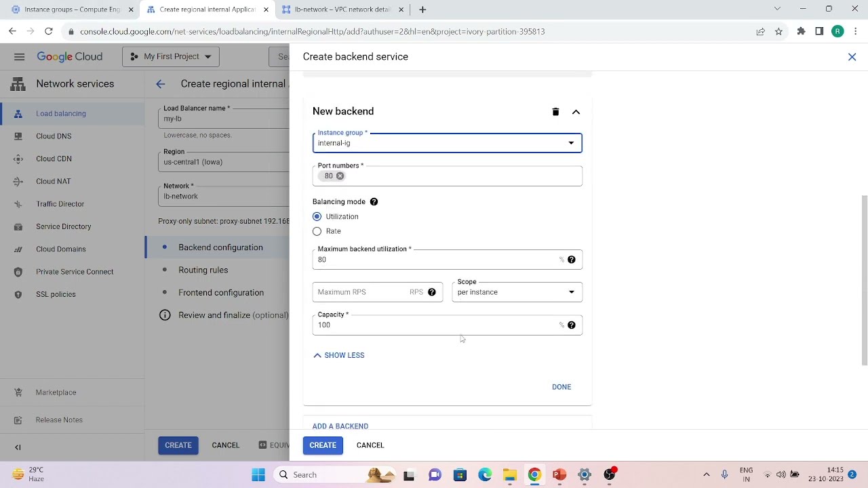Open the Scope per instance dropdown
The width and height of the screenshot is (868, 488).
517,292
